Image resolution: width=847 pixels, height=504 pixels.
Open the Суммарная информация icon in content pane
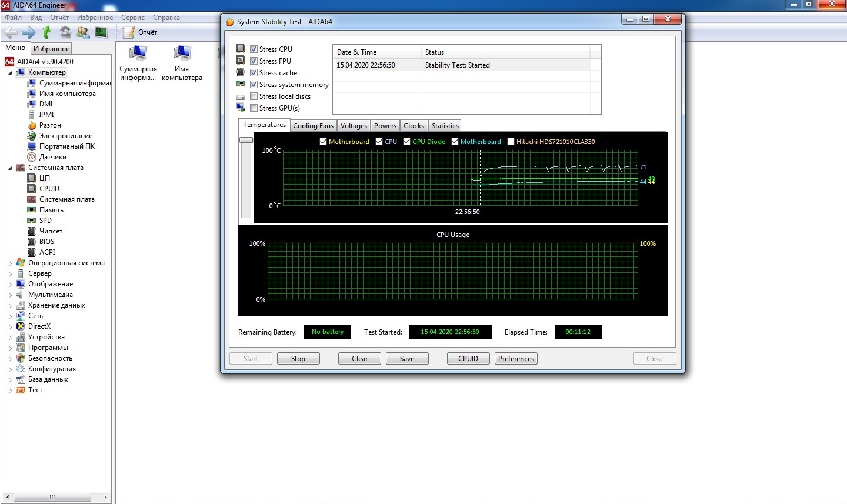click(x=138, y=54)
